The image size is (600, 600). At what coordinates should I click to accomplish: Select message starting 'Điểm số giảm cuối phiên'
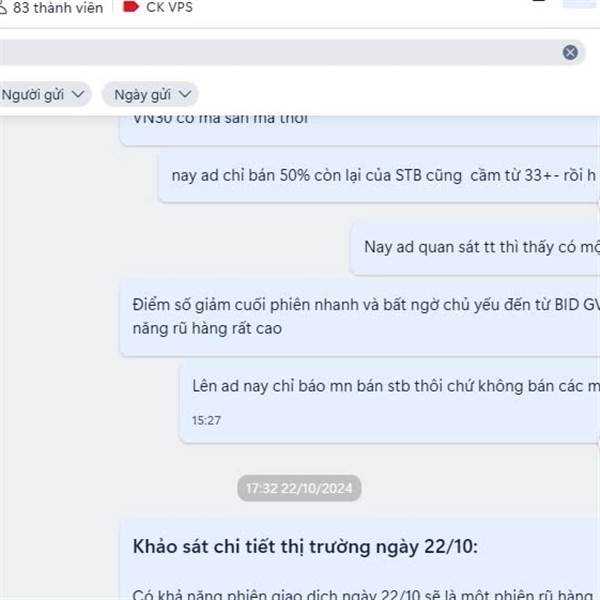[x=360, y=317]
